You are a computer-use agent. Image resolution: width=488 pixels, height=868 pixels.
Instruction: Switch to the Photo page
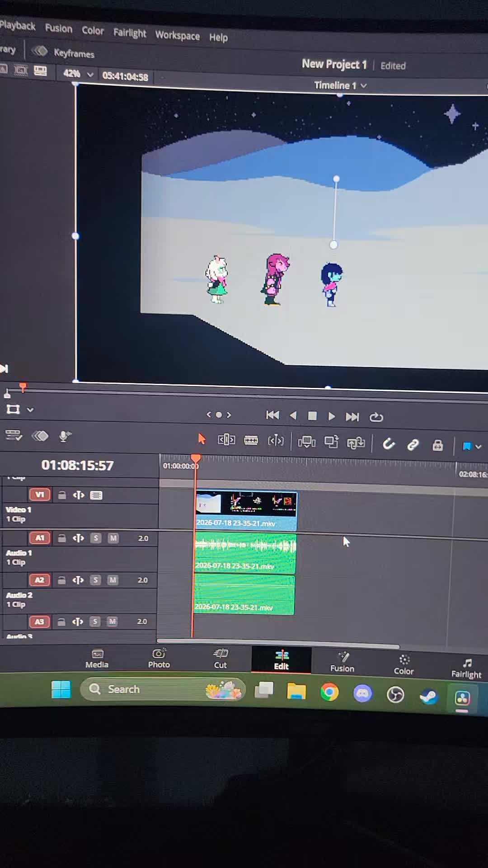click(159, 659)
